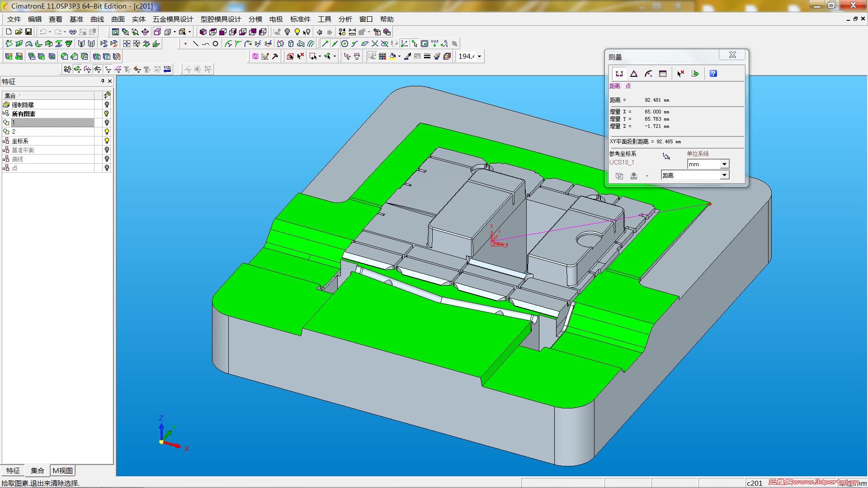Toggle the light bulb for set 1
The height and width of the screenshot is (488, 868).
[107, 122]
